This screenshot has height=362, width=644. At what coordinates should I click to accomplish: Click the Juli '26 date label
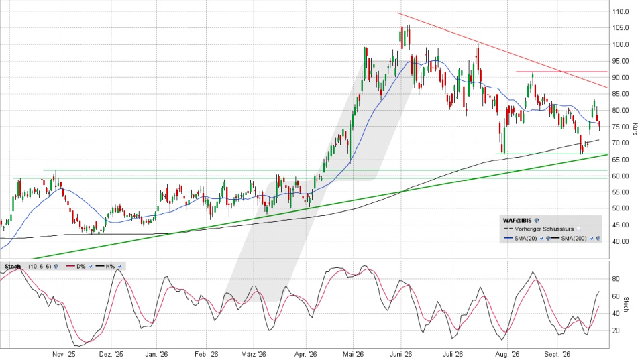452,354
